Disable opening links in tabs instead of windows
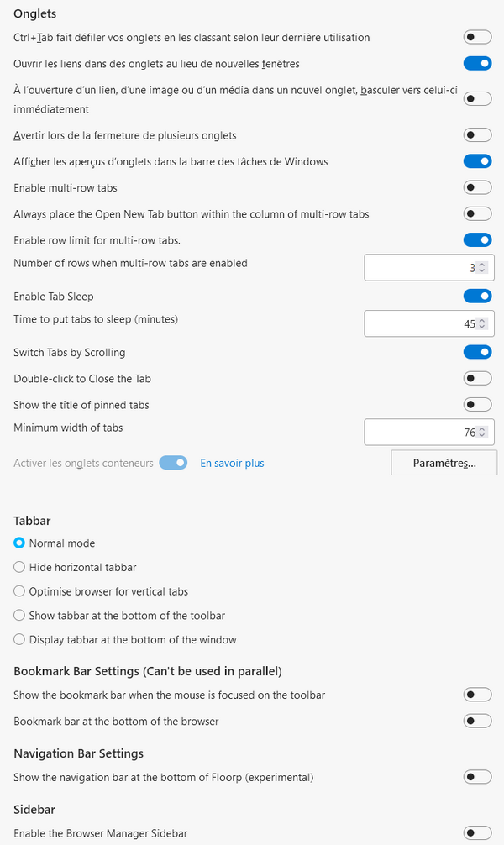 477,63
